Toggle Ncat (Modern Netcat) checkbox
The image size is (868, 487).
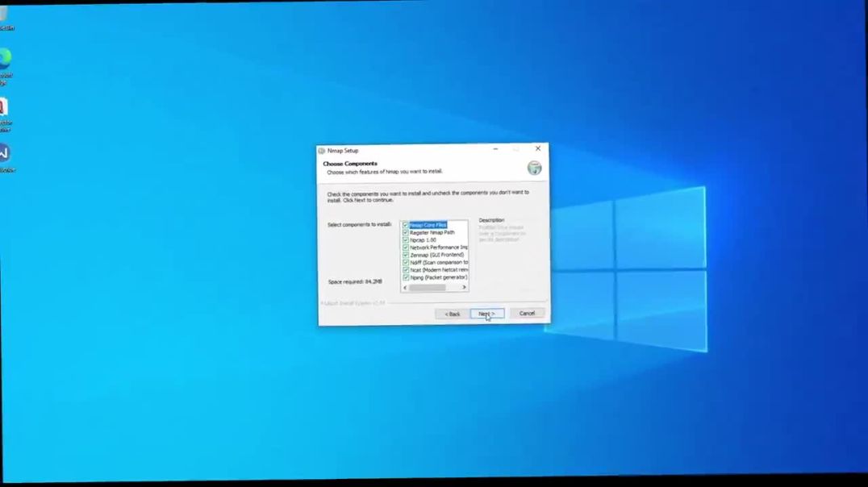(406, 270)
